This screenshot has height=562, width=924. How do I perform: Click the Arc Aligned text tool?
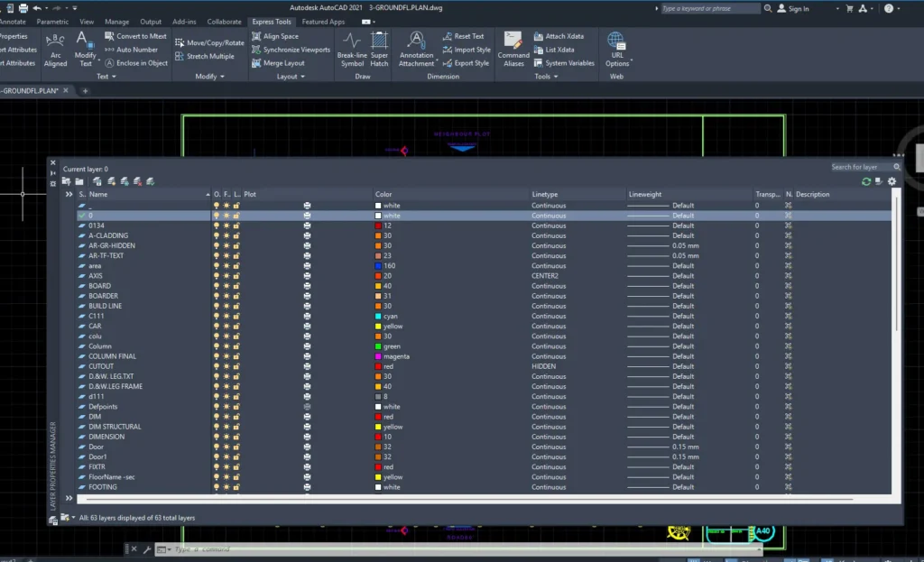point(55,50)
